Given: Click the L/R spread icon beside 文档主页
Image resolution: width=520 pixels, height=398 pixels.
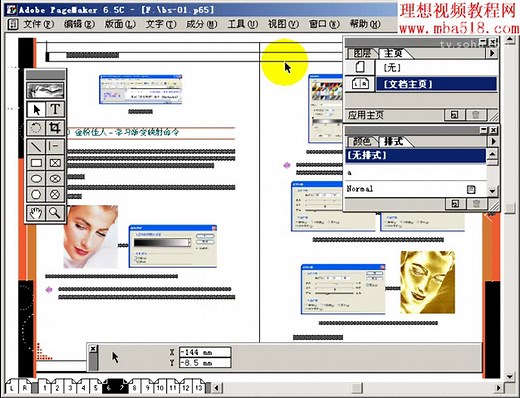Looking at the screenshot, I should pyautogui.click(x=360, y=84).
